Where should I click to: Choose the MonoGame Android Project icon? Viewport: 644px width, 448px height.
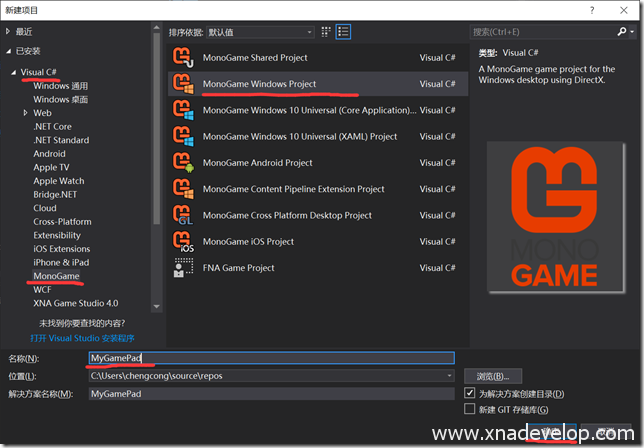[183, 162]
